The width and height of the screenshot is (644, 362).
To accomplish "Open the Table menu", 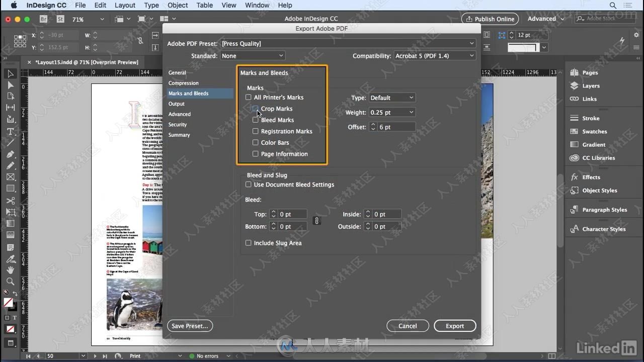I will [x=204, y=5].
